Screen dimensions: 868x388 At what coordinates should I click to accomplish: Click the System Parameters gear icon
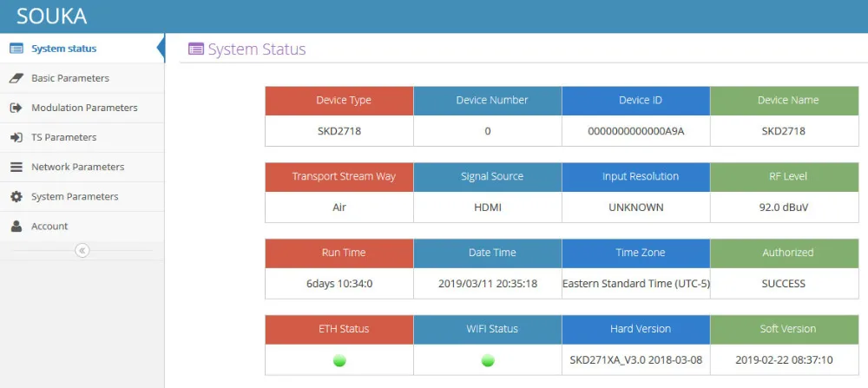16,196
